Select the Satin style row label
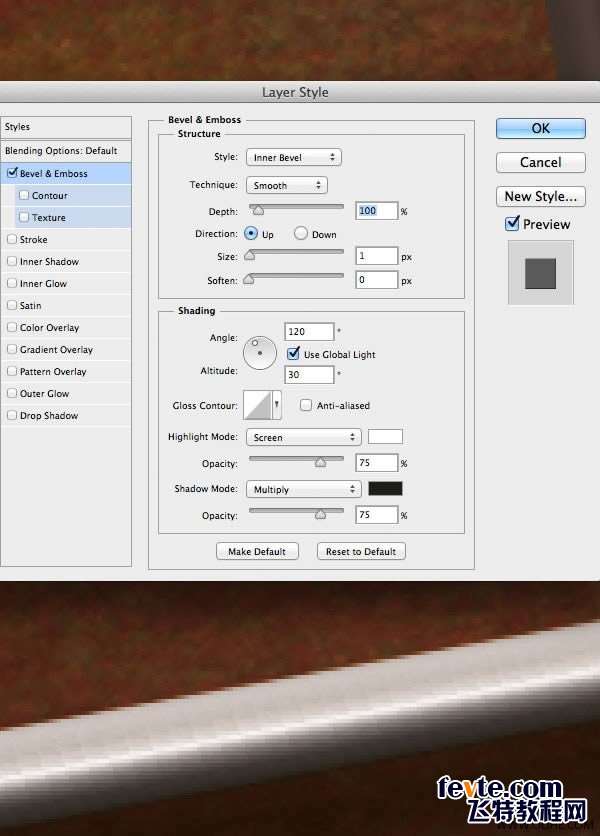Viewport: 600px width, 836px height. 30,306
